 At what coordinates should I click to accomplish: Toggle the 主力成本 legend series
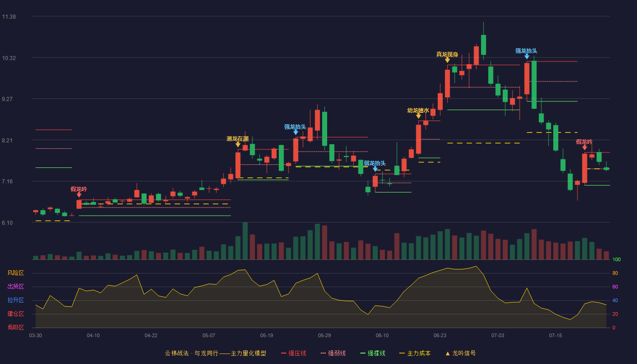click(x=415, y=353)
